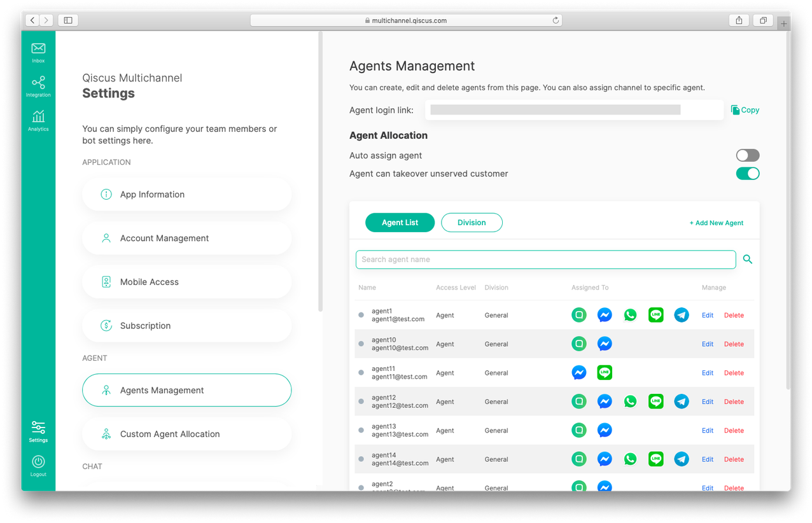Switch to the Division tab

pyautogui.click(x=472, y=223)
